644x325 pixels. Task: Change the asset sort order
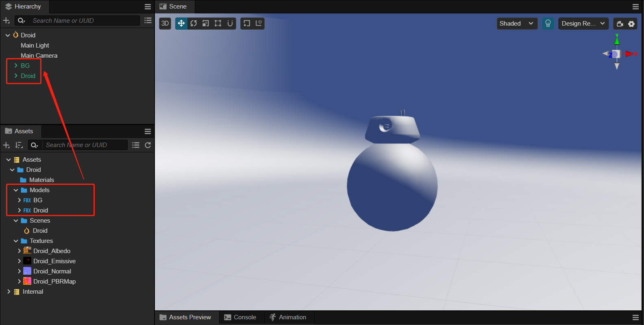[x=19, y=145]
